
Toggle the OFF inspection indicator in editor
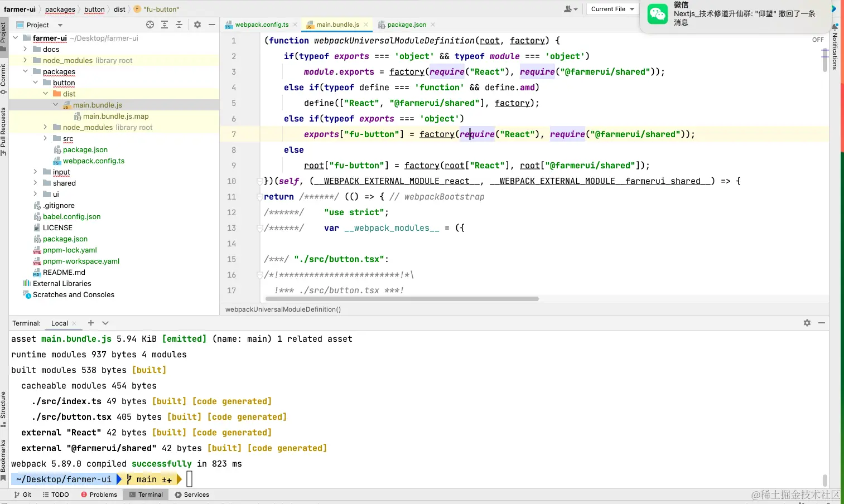(818, 40)
